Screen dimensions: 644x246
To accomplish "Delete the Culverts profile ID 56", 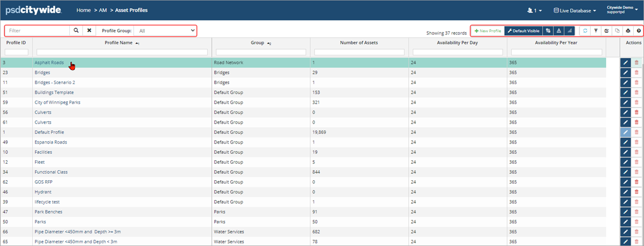I will pos(637,112).
